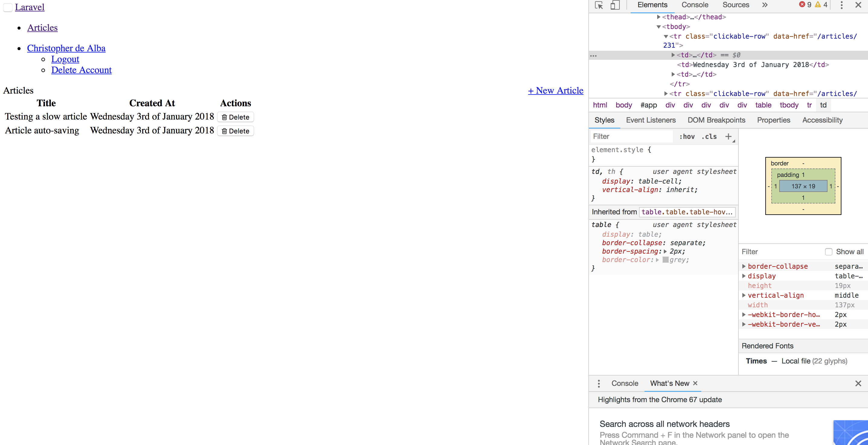Expand the thead element node

tap(658, 17)
